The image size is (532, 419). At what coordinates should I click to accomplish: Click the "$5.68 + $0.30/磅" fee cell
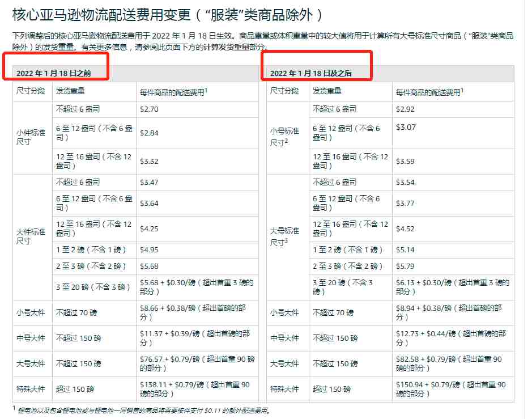click(197, 287)
